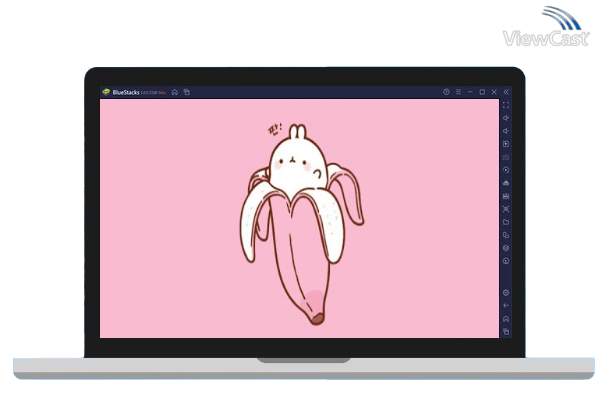Click the install APK icon in side toolbar

506,183
